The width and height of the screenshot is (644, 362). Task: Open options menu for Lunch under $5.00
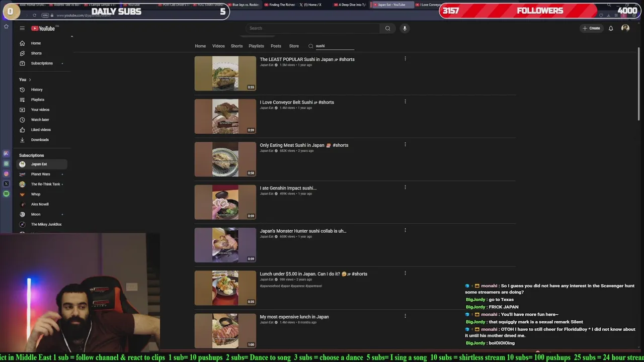pyautogui.click(x=405, y=274)
